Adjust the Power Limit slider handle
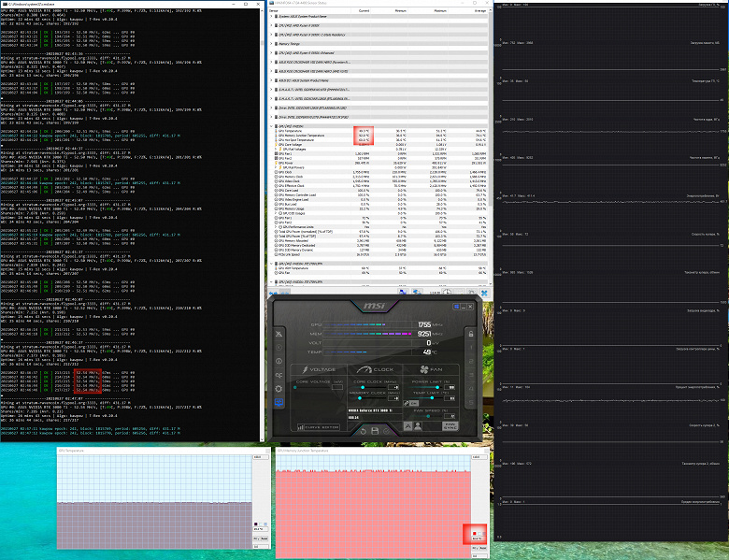The width and height of the screenshot is (729, 560). pyautogui.click(x=437, y=387)
